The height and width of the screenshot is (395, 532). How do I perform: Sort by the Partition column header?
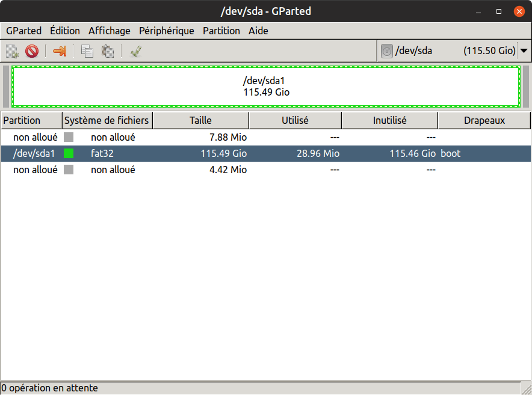point(31,120)
